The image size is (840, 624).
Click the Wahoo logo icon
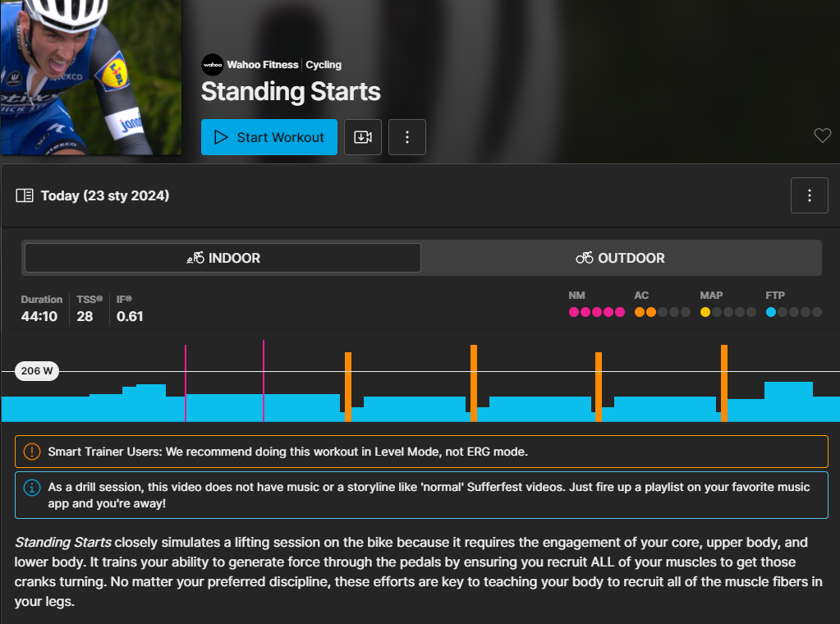213,65
